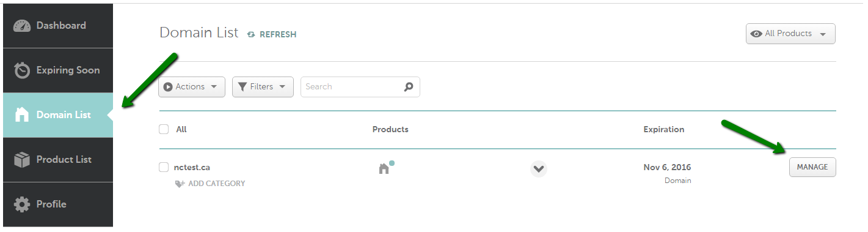This screenshot has width=868, height=232.
Task: Go to Domain List in the sidebar
Action: (x=58, y=115)
